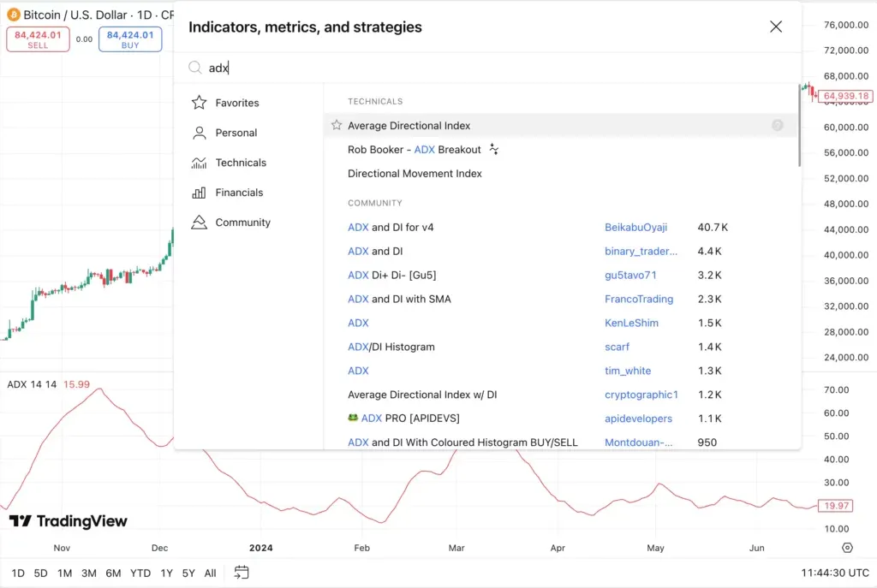877x588 pixels.
Task: Close the indicators dialog
Action: [x=776, y=27]
